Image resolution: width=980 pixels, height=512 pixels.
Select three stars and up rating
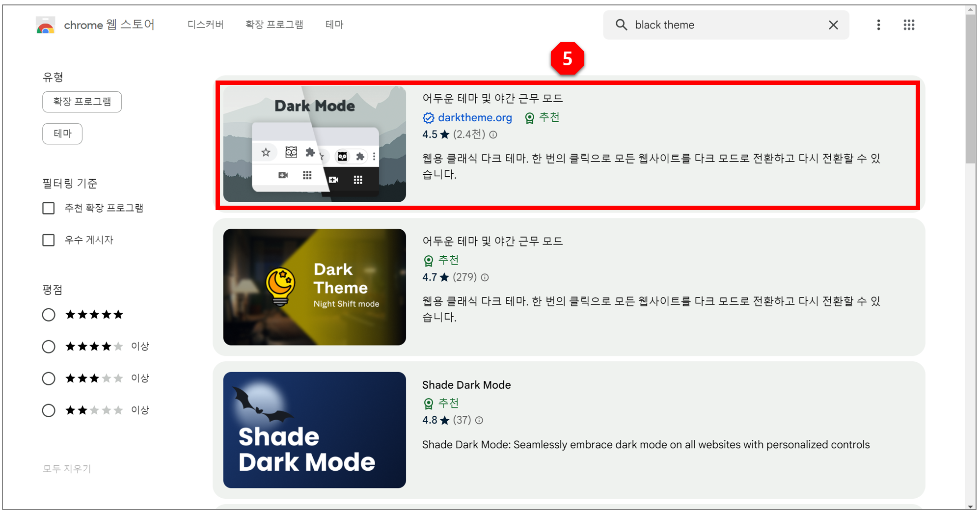point(49,378)
